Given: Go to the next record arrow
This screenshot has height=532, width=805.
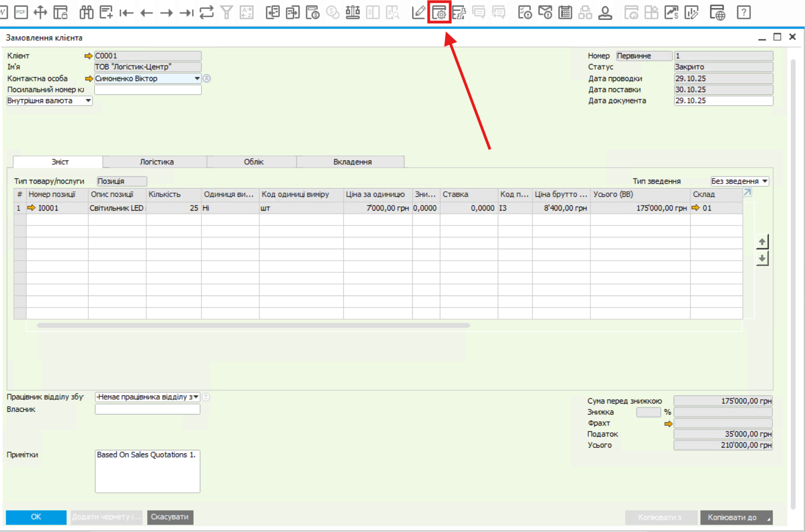Looking at the screenshot, I should (167, 12).
